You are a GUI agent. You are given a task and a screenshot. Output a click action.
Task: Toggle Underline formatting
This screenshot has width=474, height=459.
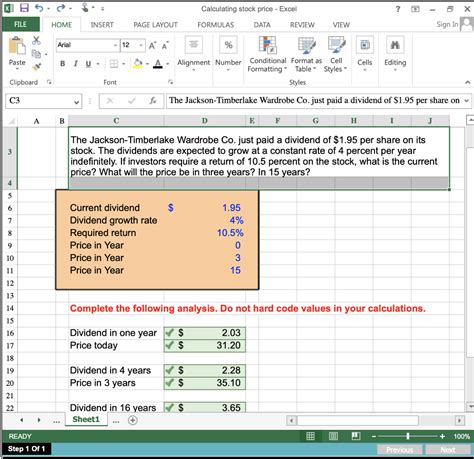88,63
